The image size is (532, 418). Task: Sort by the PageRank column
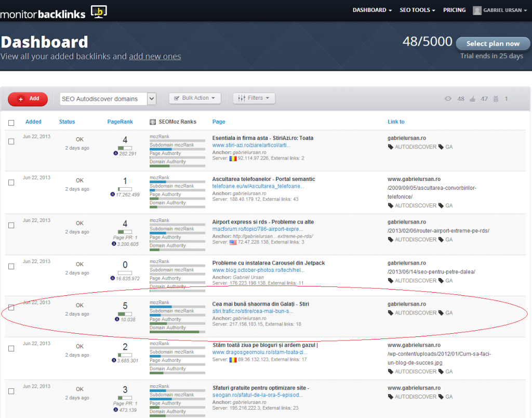120,122
